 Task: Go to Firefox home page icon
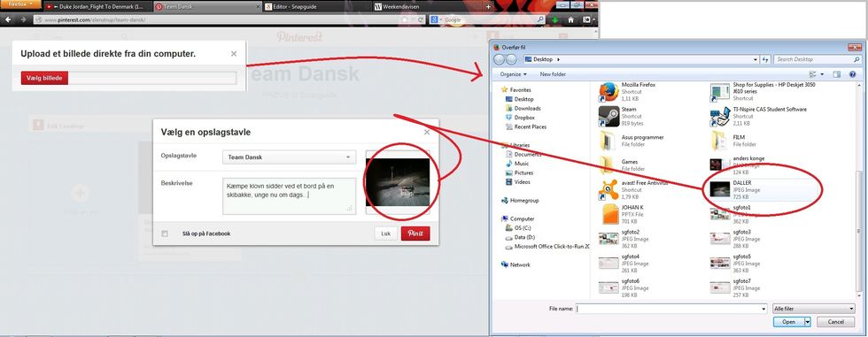pyautogui.click(x=570, y=19)
